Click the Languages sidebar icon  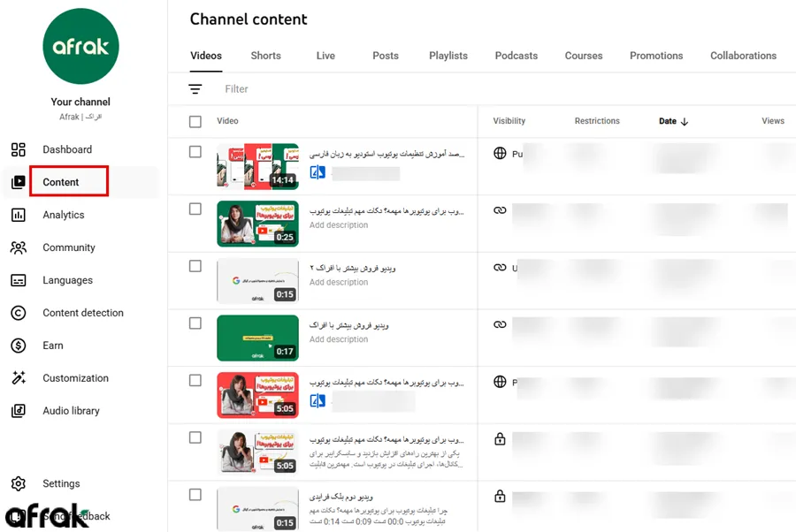pyautogui.click(x=19, y=280)
